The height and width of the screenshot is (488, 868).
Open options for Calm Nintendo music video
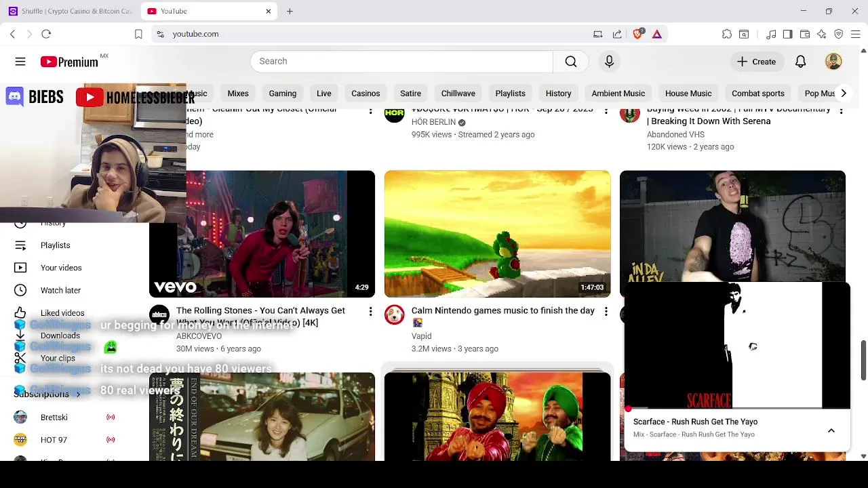(606, 311)
